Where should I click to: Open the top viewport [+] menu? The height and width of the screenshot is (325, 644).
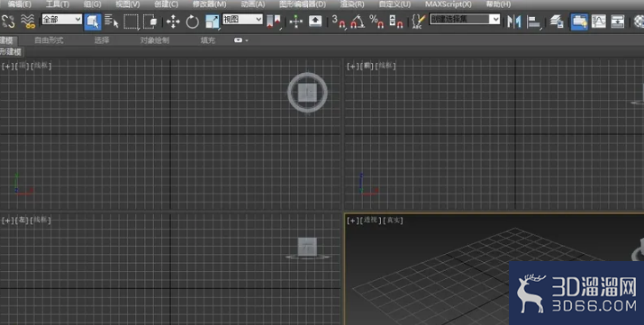[x=7, y=66]
